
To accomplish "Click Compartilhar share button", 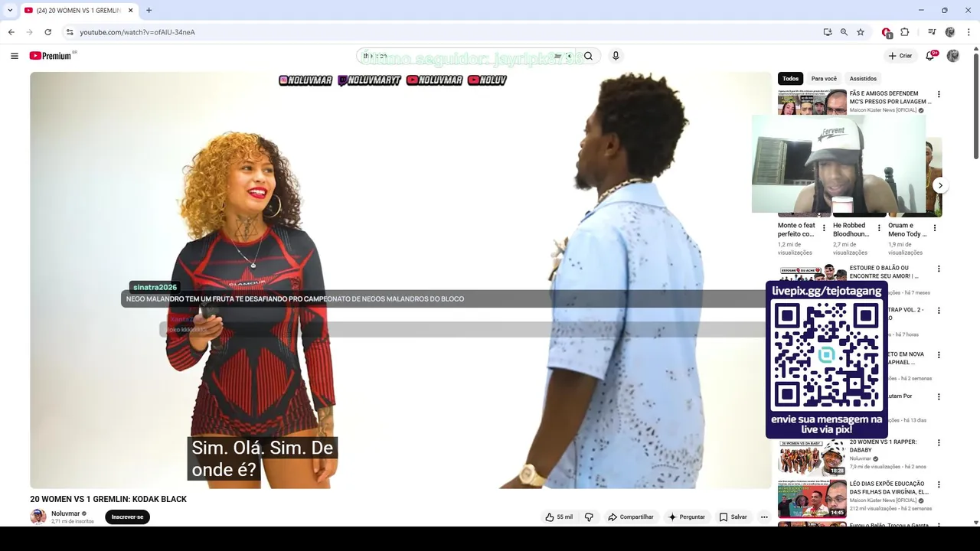I will (x=631, y=517).
